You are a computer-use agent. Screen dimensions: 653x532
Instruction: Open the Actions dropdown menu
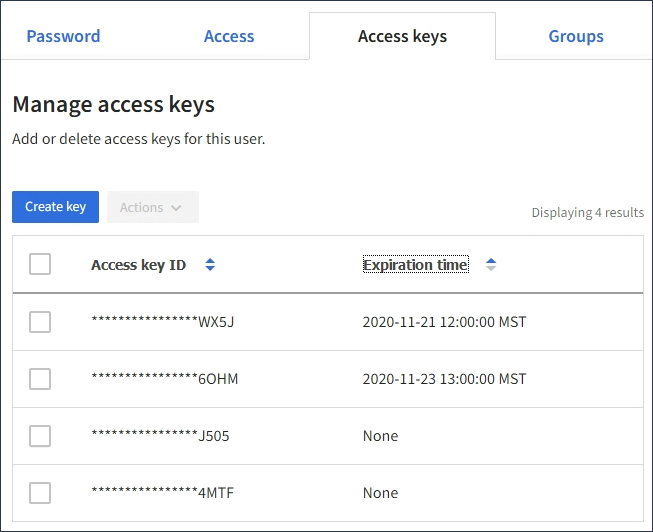point(152,207)
